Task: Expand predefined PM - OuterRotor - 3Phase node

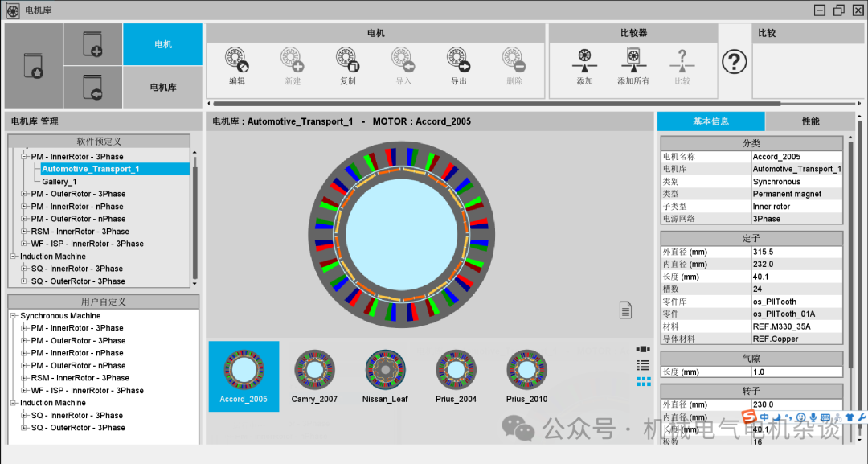Action: click(24, 194)
